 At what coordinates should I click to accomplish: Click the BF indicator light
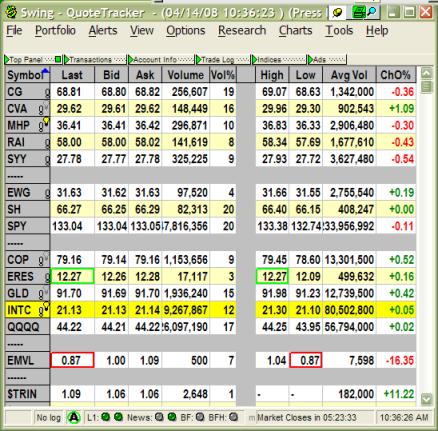pyautogui.click(x=200, y=417)
